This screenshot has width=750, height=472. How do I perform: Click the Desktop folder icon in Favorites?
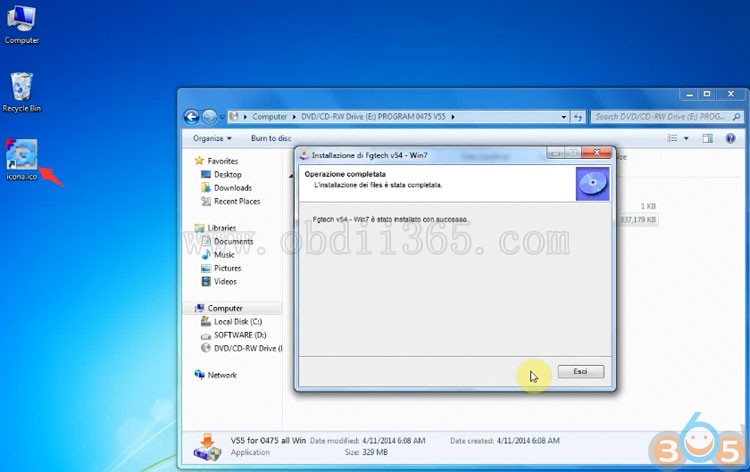coord(206,175)
